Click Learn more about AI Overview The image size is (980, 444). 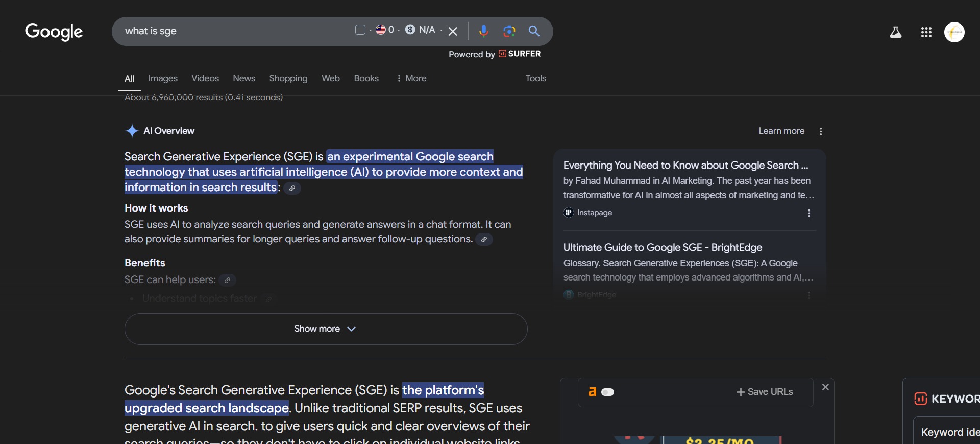pos(781,131)
